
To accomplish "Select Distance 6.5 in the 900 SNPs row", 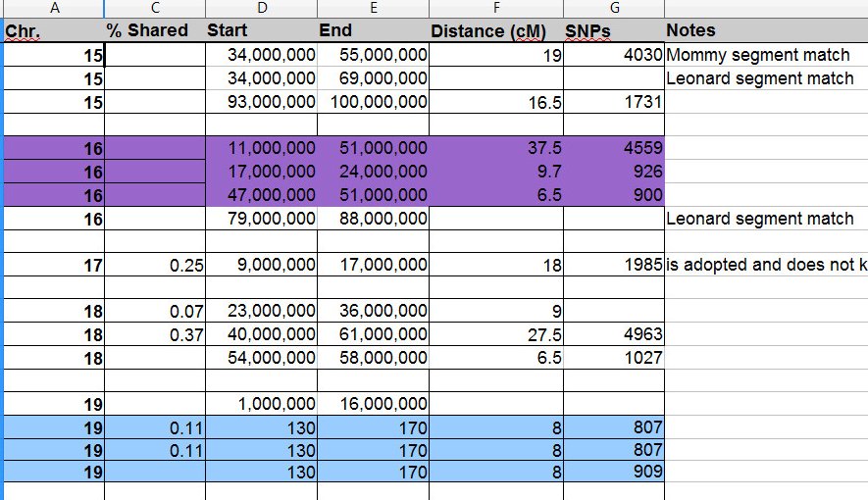I will point(496,195).
